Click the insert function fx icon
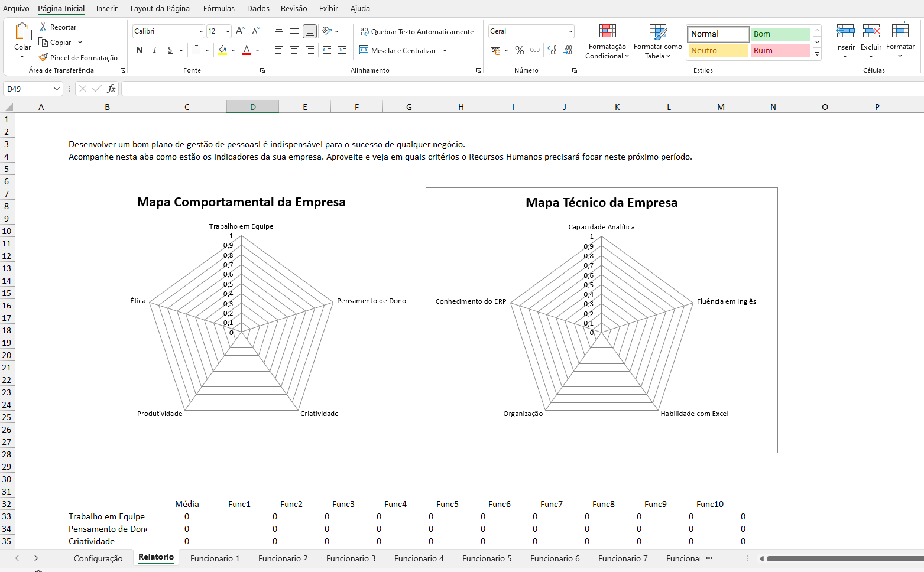 tap(111, 89)
